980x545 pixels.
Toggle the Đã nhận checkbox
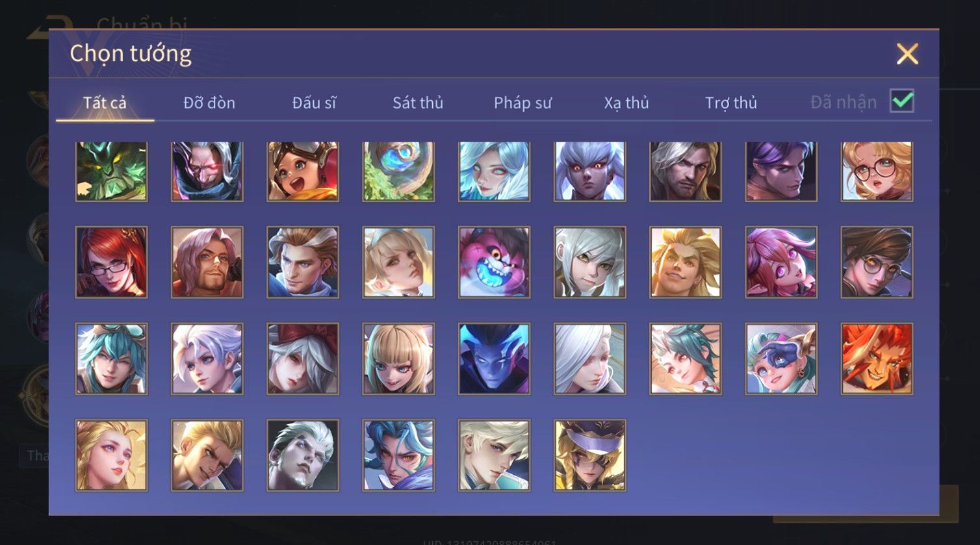[902, 101]
